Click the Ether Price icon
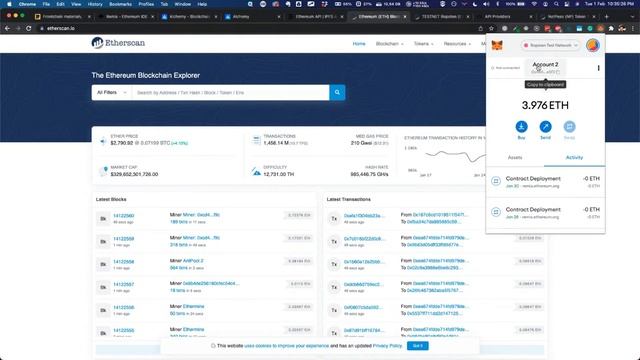The height and width of the screenshot is (360, 640). point(103,141)
